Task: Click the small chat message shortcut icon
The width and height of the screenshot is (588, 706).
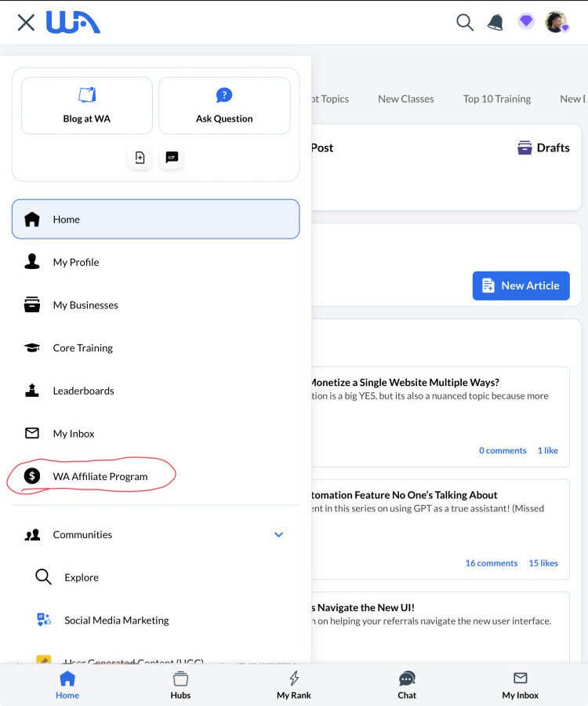Action: pyautogui.click(x=172, y=158)
